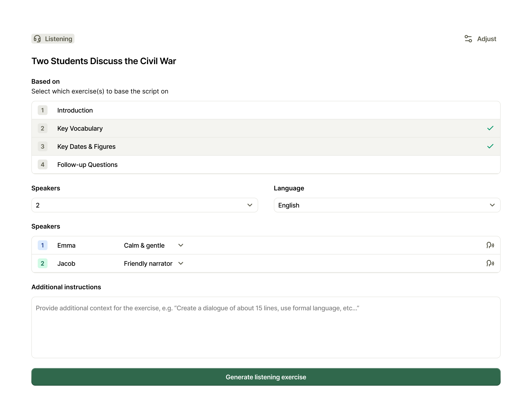Click the headphones icon in Listening badge
The image size is (532, 417).
tap(37, 39)
